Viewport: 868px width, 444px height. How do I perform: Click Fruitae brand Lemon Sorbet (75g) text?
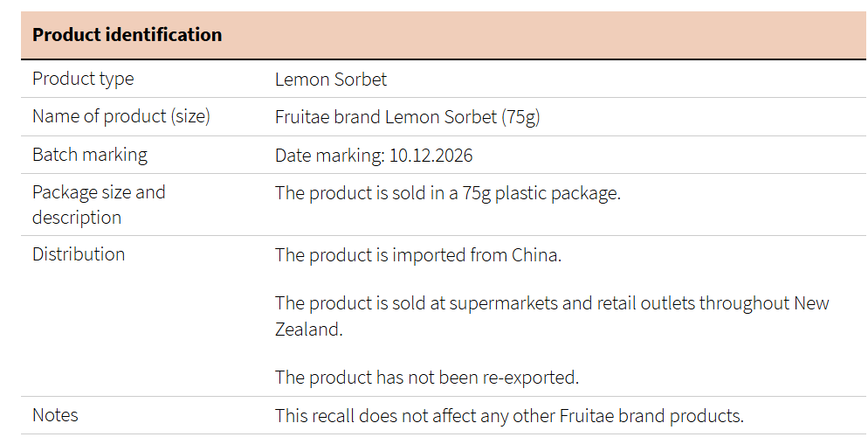pos(408,117)
